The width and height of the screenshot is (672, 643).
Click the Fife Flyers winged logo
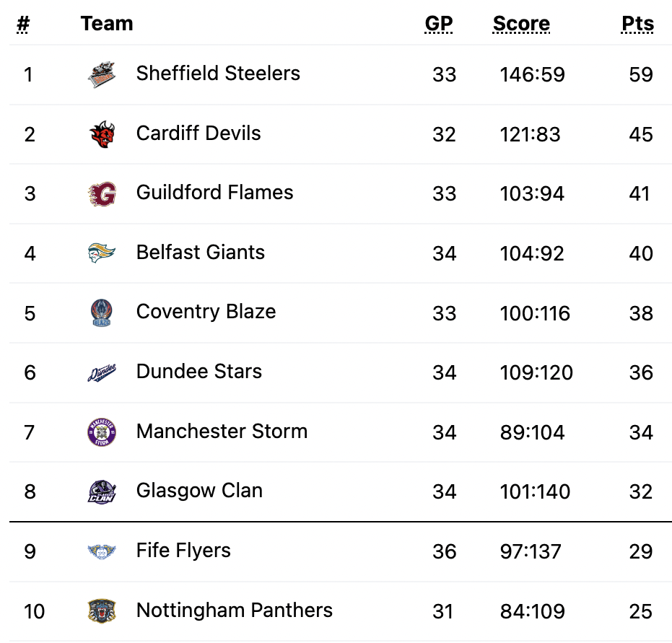tap(102, 551)
